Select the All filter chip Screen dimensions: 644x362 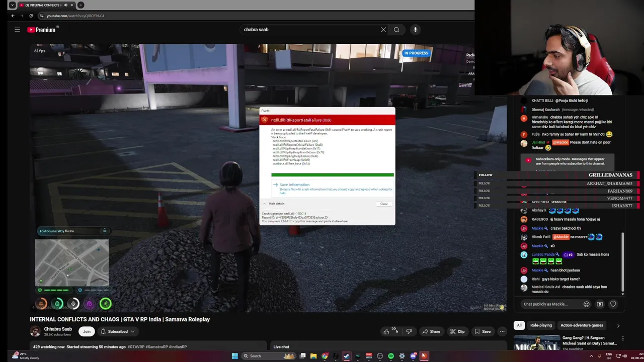519,325
